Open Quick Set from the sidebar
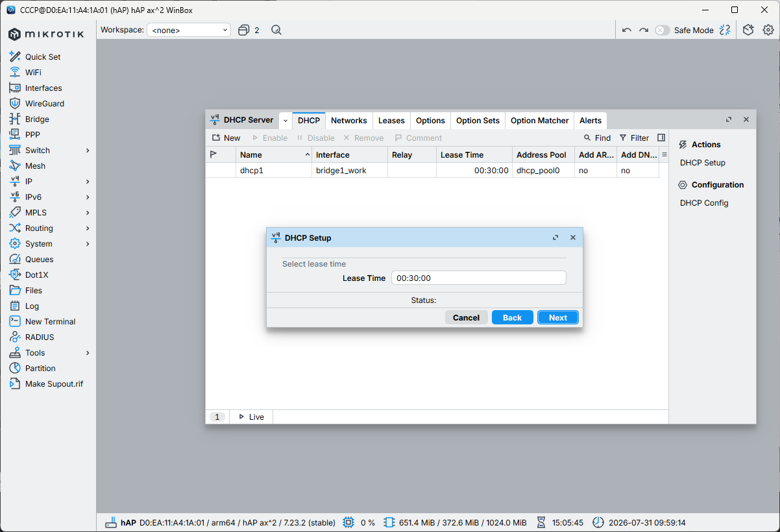 pos(43,57)
